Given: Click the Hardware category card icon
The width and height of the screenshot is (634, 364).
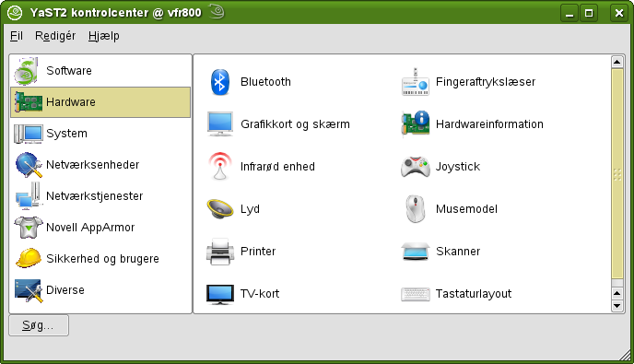Looking at the screenshot, I should [x=29, y=102].
